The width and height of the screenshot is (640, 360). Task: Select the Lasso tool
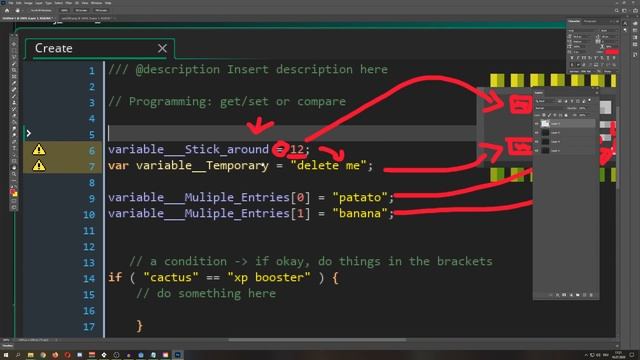pos(14,57)
